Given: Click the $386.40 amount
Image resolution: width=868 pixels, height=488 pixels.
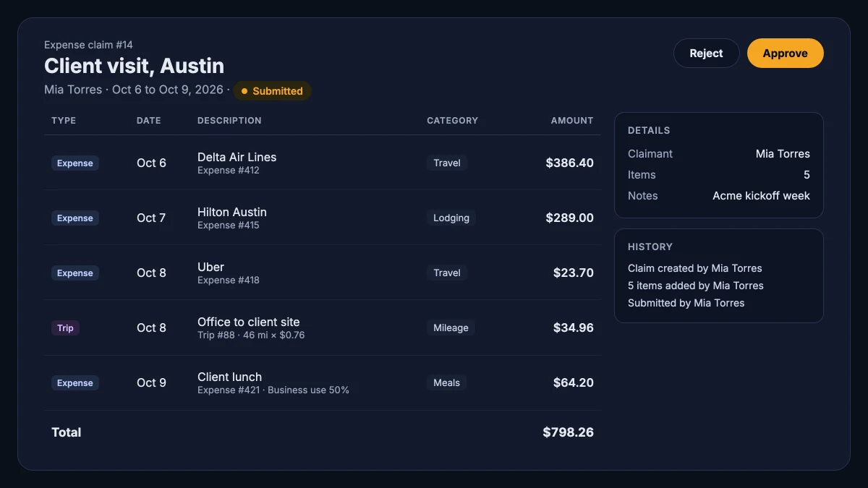Looking at the screenshot, I should (570, 163).
